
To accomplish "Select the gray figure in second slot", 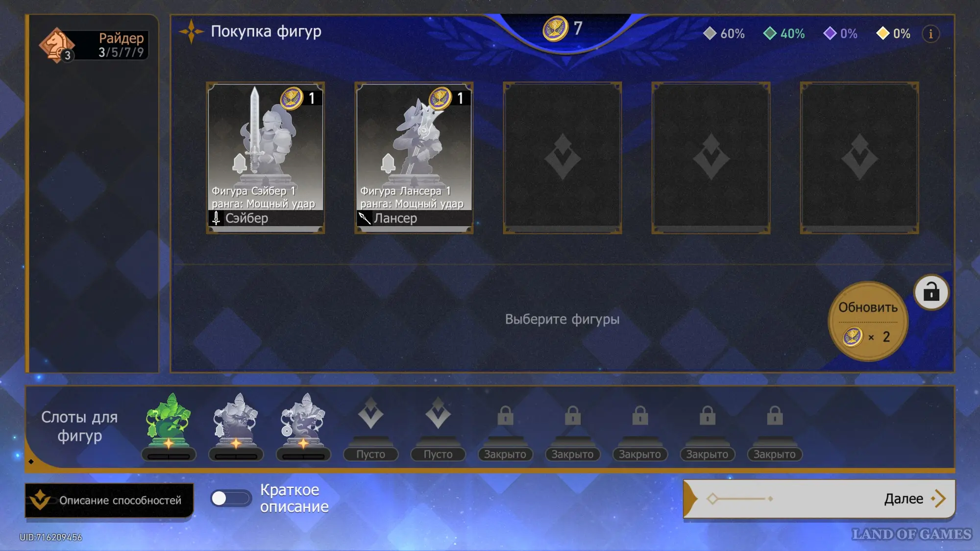I will pyautogui.click(x=236, y=426).
